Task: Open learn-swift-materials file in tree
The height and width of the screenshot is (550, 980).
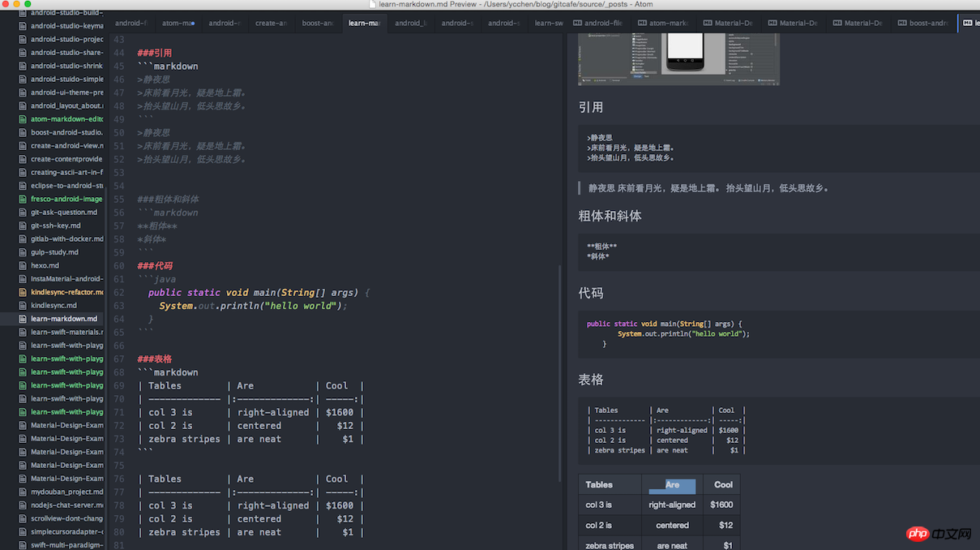Action: pos(67,332)
